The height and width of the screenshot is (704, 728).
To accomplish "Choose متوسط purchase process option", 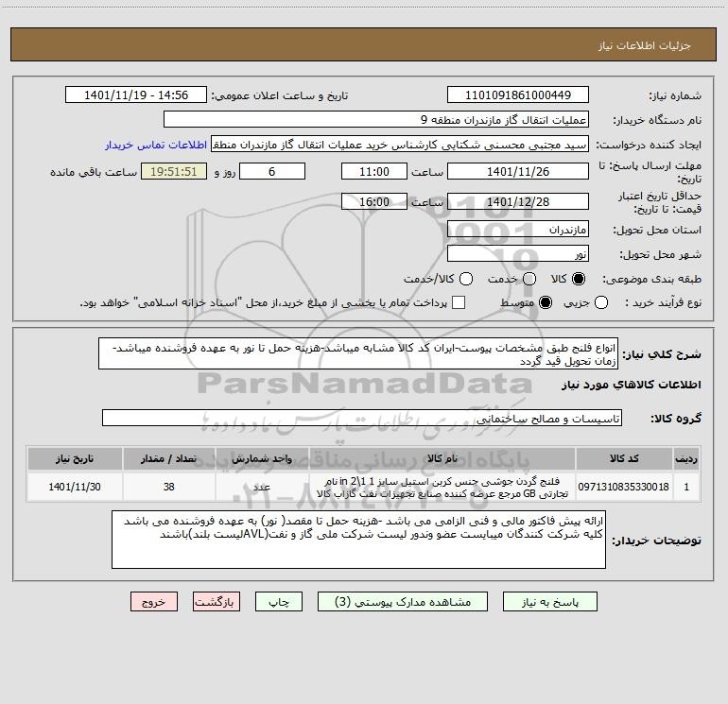I will coord(546,302).
